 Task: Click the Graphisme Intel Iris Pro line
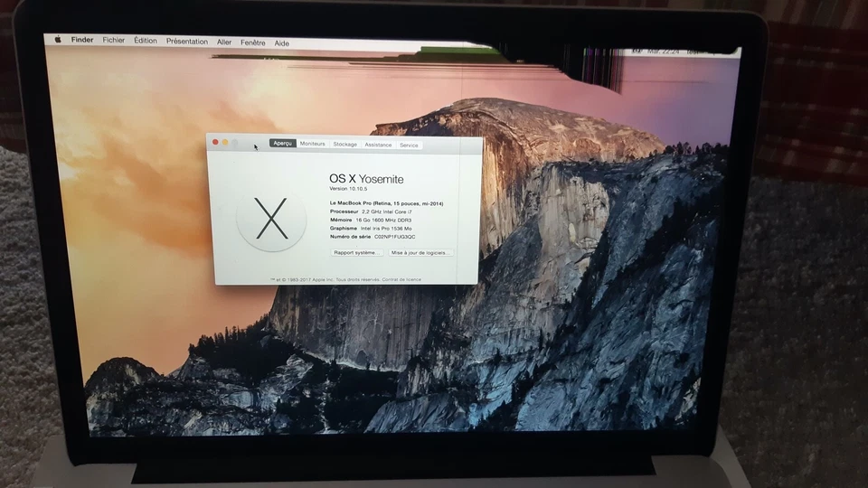coord(371,228)
